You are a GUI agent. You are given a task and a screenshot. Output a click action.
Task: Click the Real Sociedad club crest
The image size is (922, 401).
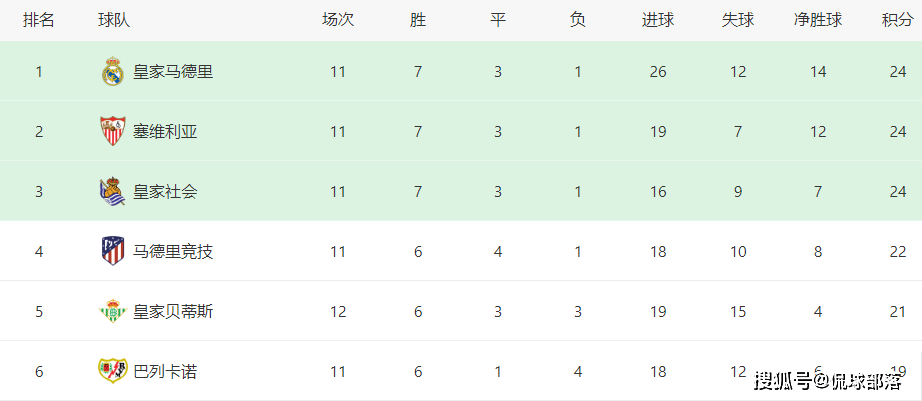tap(112, 191)
